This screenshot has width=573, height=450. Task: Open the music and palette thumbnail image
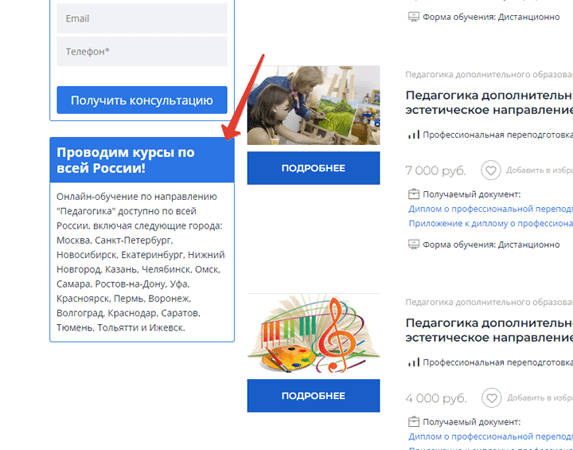pyautogui.click(x=313, y=333)
